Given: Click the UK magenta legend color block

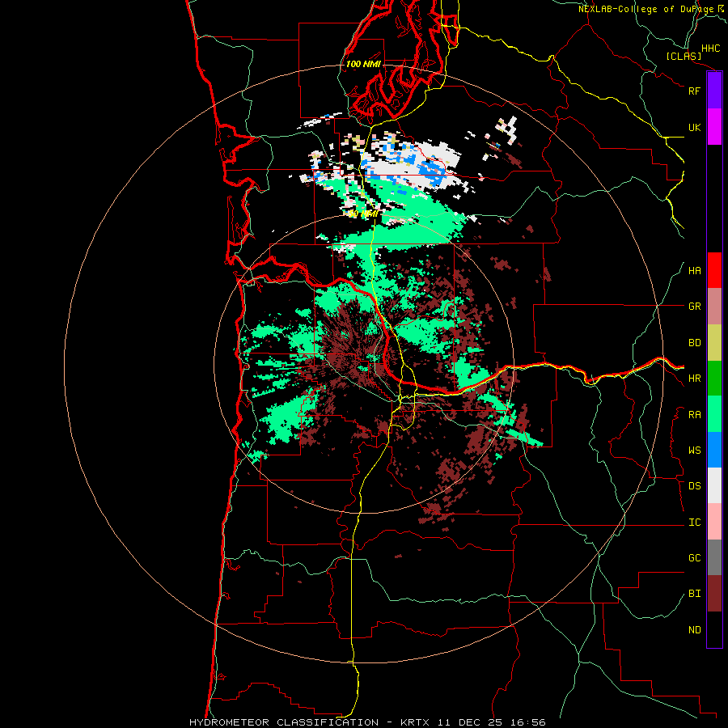Looking at the screenshot, I should pos(714,127).
